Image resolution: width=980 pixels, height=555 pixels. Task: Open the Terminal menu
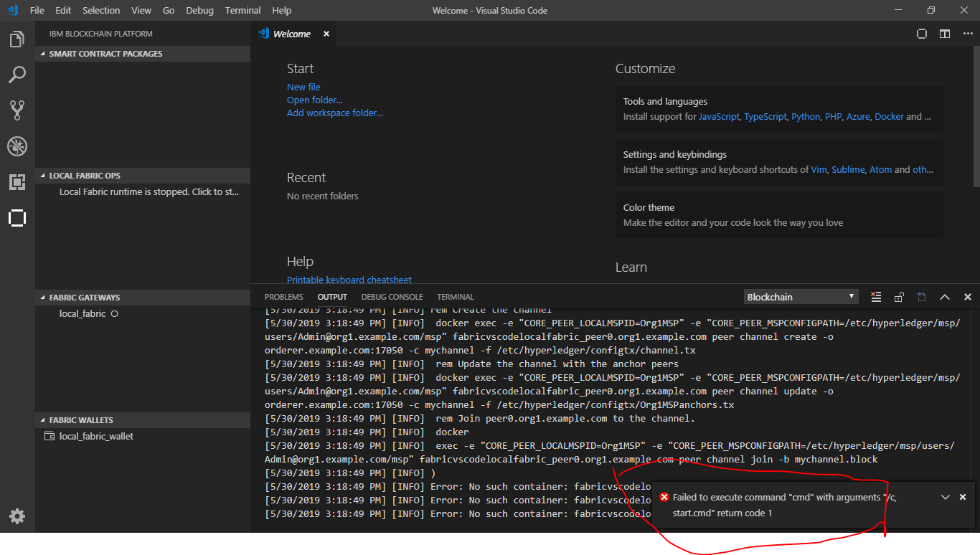(242, 10)
